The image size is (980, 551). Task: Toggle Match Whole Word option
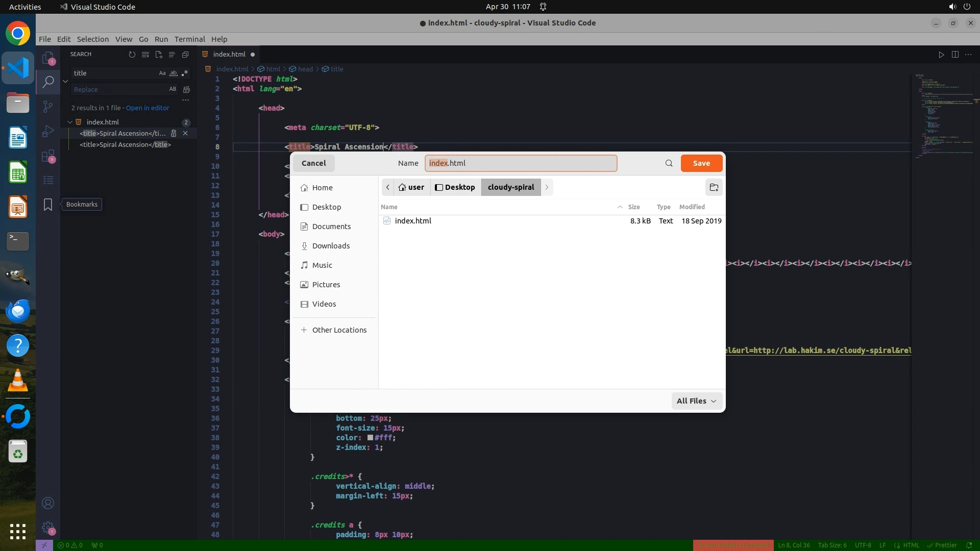(174, 73)
